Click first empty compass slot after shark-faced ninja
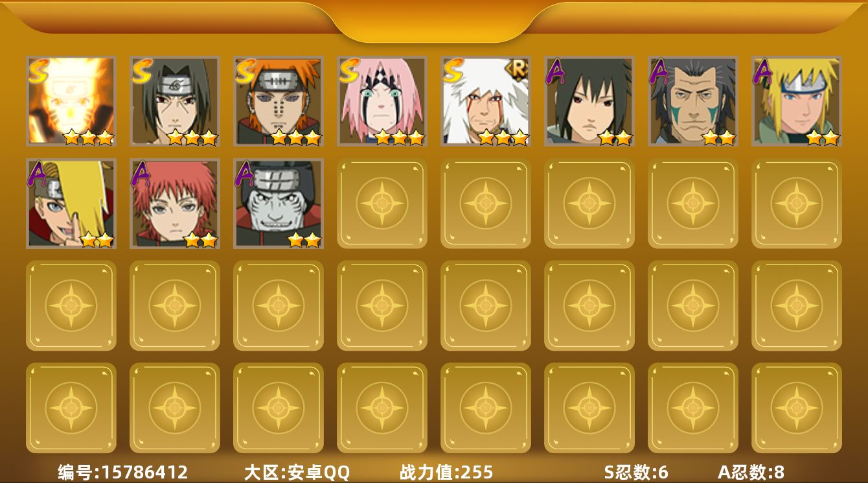The image size is (868, 483). pos(382,203)
